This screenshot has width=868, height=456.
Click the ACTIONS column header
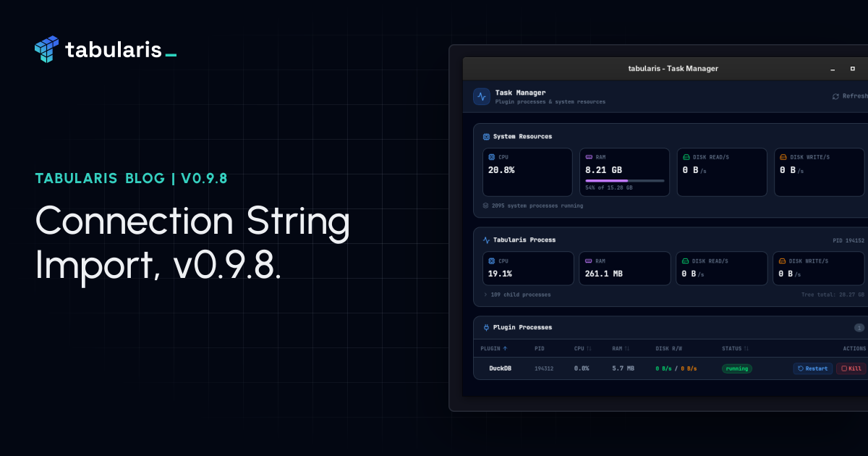coord(854,349)
